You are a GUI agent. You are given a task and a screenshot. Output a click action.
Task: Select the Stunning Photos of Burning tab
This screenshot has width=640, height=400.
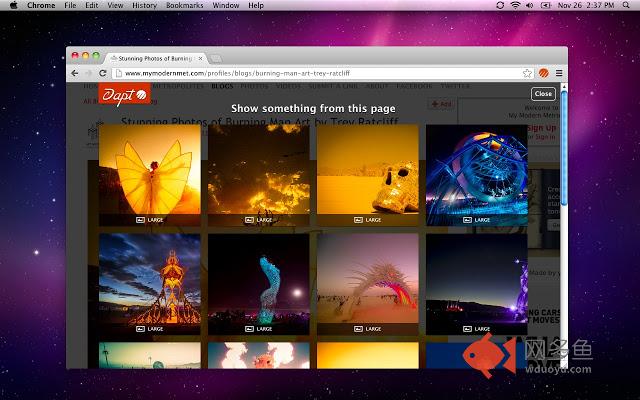pos(155,58)
